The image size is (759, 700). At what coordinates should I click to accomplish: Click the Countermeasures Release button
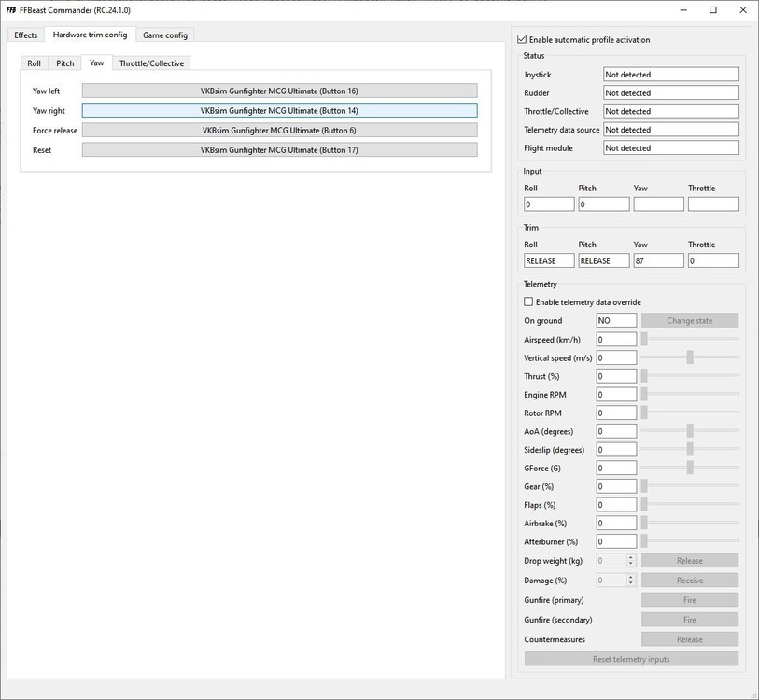click(690, 639)
